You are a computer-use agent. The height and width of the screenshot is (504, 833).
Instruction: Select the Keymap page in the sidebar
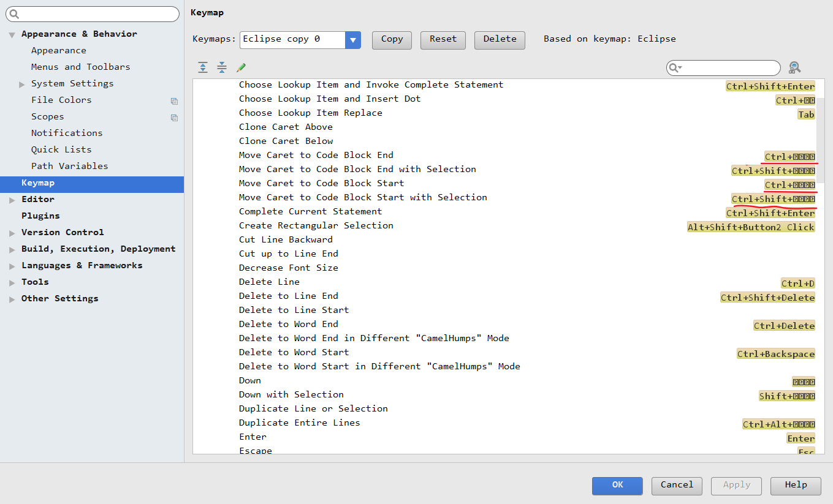coord(92,184)
